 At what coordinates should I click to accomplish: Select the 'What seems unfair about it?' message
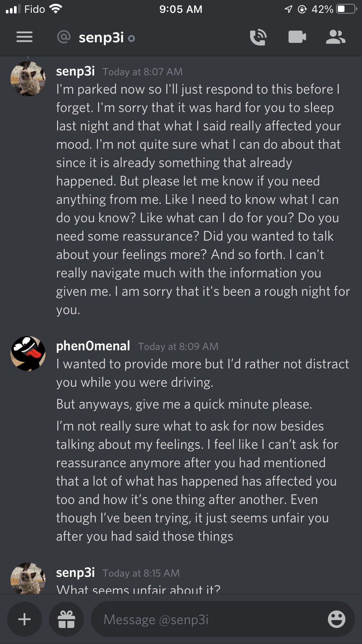click(138, 589)
